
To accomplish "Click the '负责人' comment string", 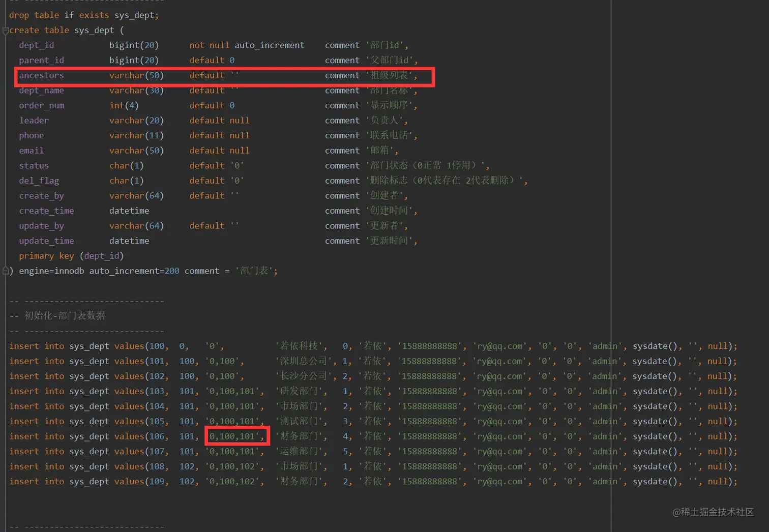I will [x=384, y=121].
